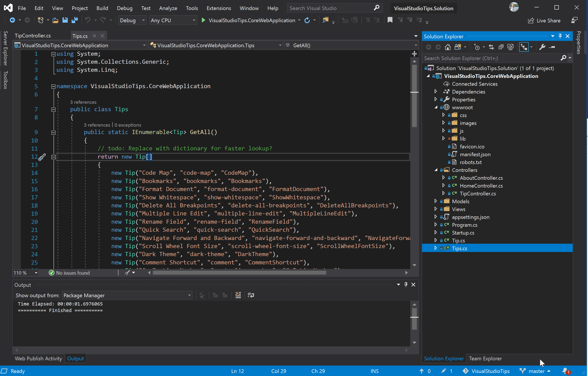Unpin the Solution Explorer panel
This screenshot has width=588, height=376.
click(x=560, y=36)
